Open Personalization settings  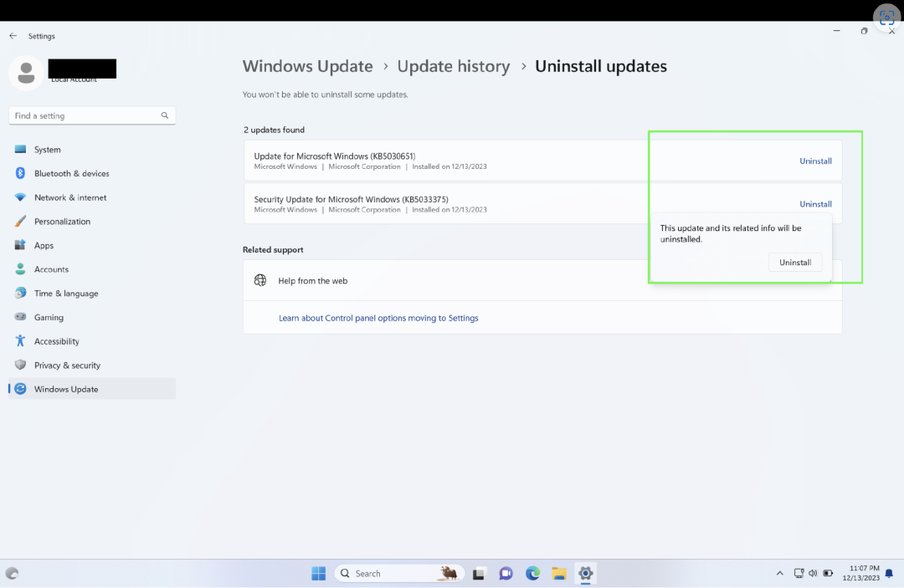point(92,221)
